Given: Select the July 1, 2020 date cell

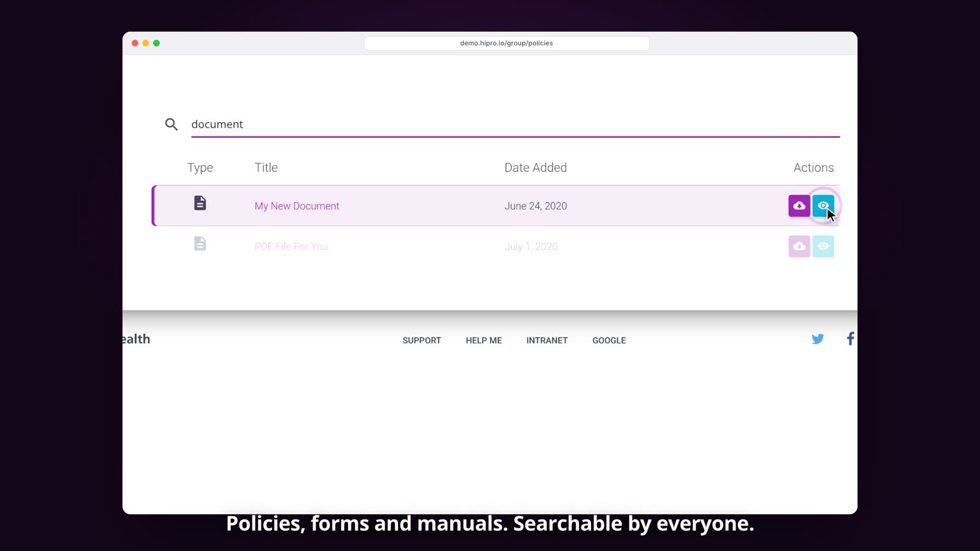Looking at the screenshot, I should 531,247.
